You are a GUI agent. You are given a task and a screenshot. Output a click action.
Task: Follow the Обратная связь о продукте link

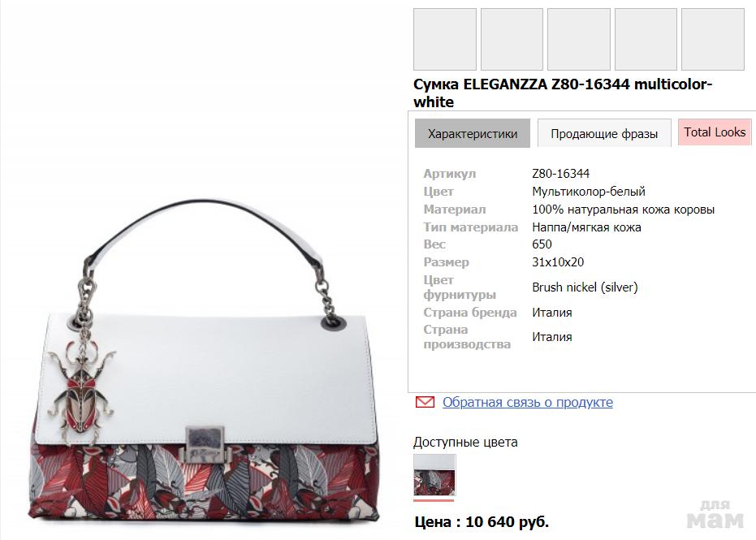point(528,402)
